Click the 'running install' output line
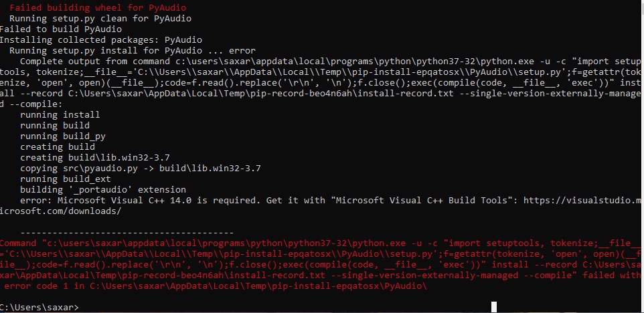 coord(60,115)
